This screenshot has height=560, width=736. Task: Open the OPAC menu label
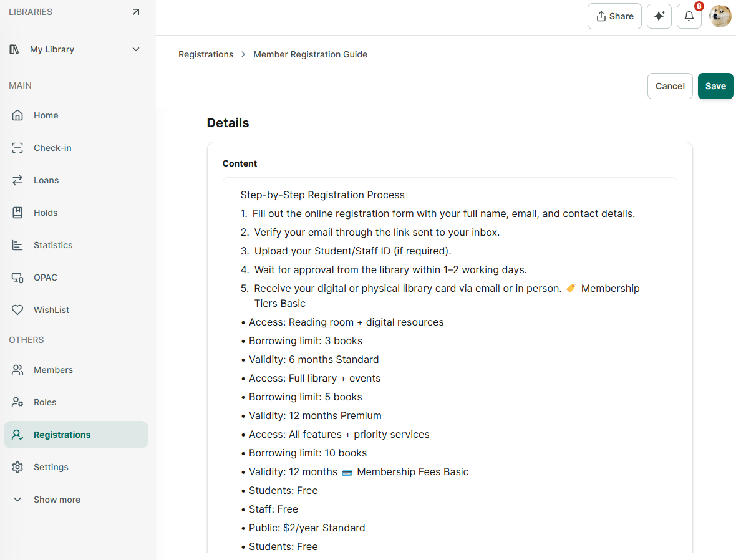pyautogui.click(x=46, y=278)
